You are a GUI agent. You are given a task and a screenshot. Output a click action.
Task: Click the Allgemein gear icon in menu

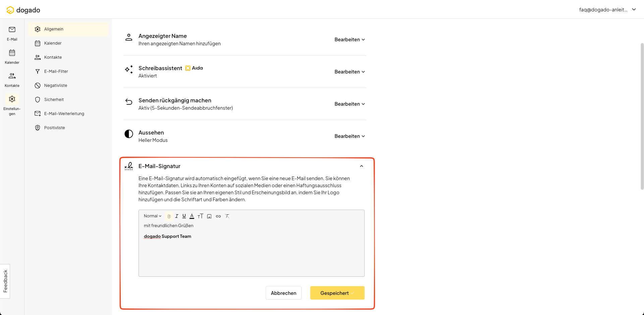click(38, 29)
